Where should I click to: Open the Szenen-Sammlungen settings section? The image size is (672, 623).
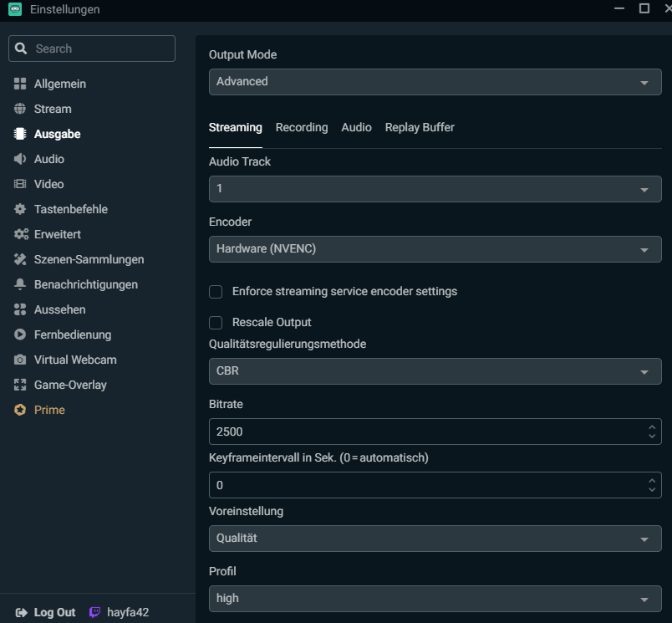pyautogui.click(x=89, y=259)
